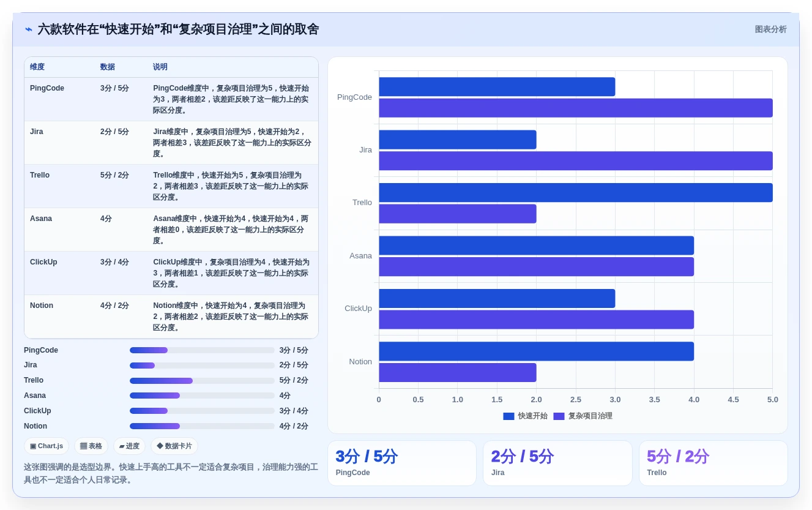Open the PingCode 3分 / 5分 data card
This screenshot has height=510, width=812.
pyautogui.click(x=402, y=463)
